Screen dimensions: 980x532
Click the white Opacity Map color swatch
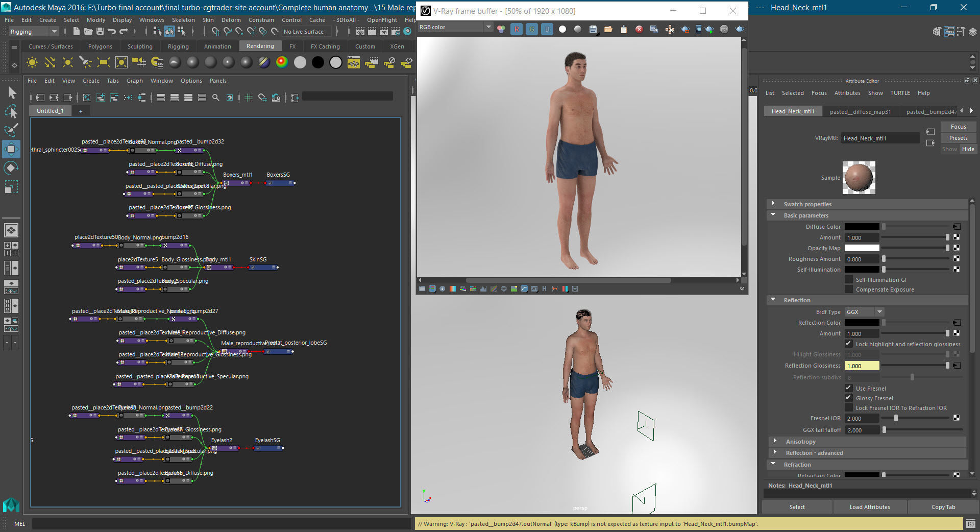[x=862, y=248]
